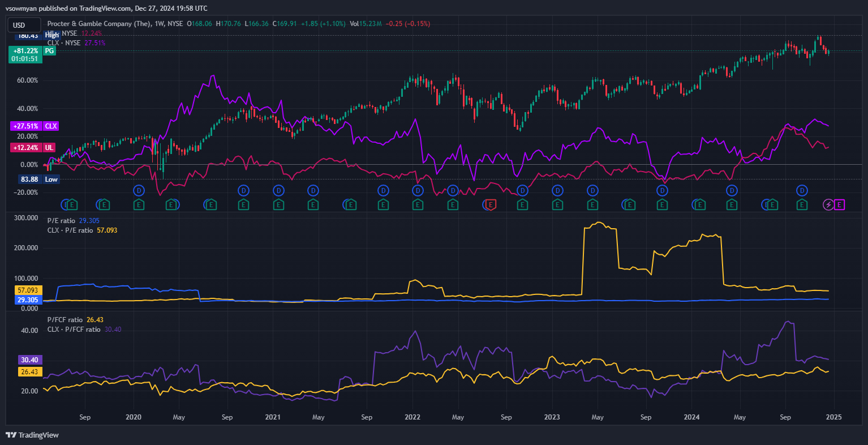Image resolution: width=868 pixels, height=445 pixels.
Task: Click the 1W interval label in legend
Action: [159, 24]
